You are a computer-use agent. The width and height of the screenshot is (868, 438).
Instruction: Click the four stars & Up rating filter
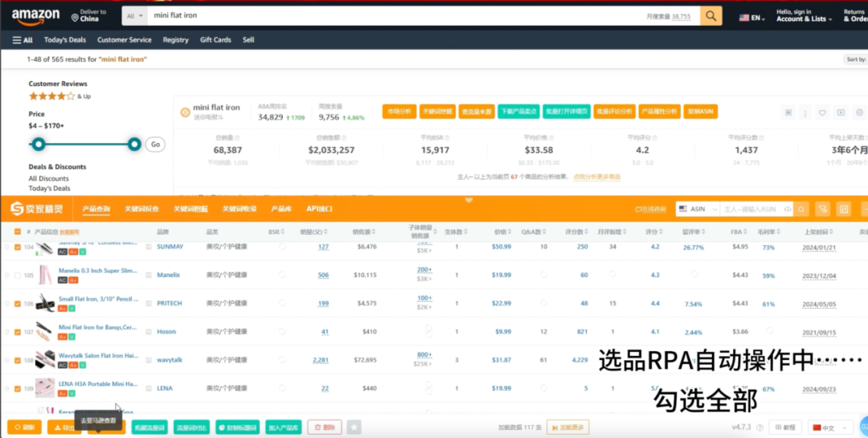[59, 96]
